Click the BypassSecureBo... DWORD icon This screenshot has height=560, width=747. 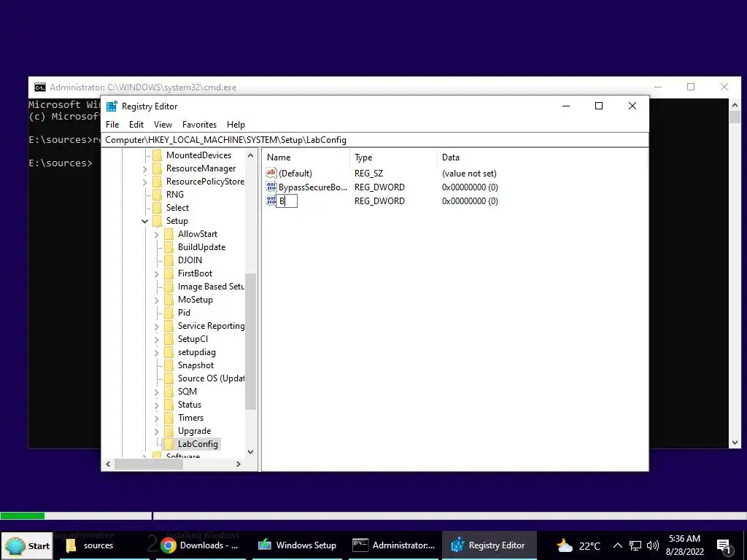(271, 187)
